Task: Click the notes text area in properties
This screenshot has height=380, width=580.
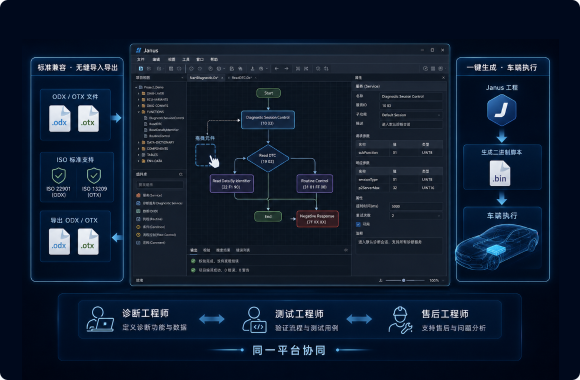Action: tap(399, 246)
